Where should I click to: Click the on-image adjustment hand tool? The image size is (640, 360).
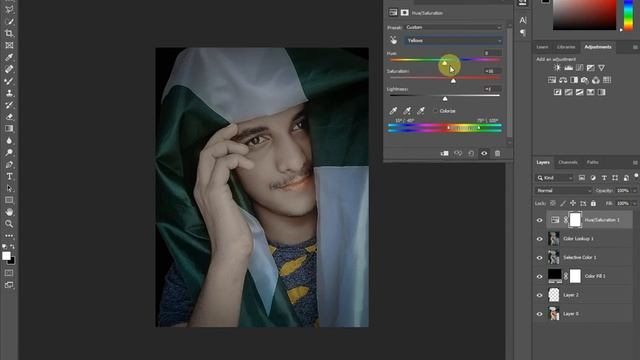pos(393,40)
